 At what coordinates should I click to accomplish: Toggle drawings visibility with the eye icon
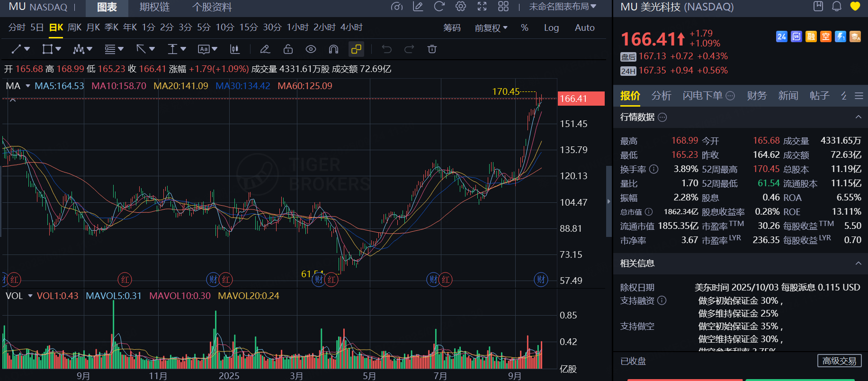(311, 49)
